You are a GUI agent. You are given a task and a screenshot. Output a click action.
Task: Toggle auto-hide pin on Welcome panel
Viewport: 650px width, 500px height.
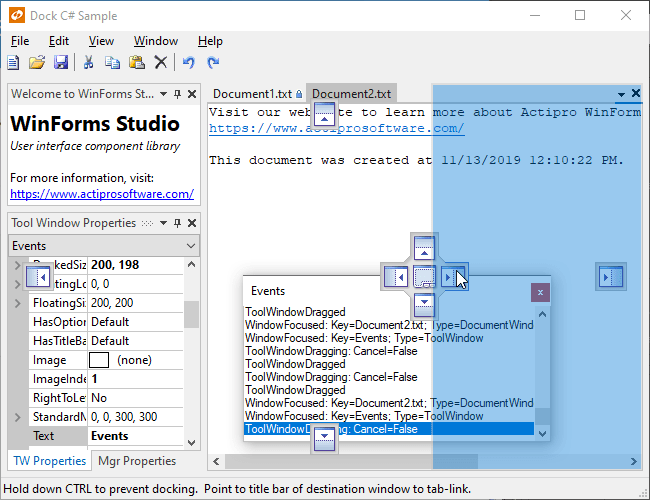coord(177,94)
